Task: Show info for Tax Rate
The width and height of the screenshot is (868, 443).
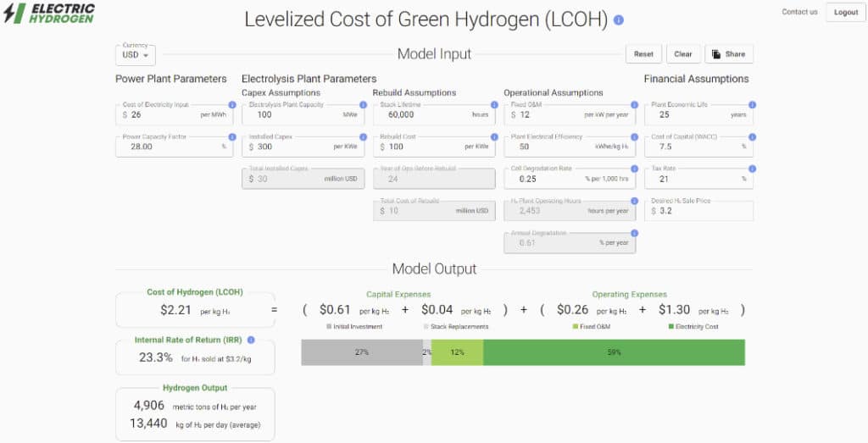Action: tap(753, 169)
